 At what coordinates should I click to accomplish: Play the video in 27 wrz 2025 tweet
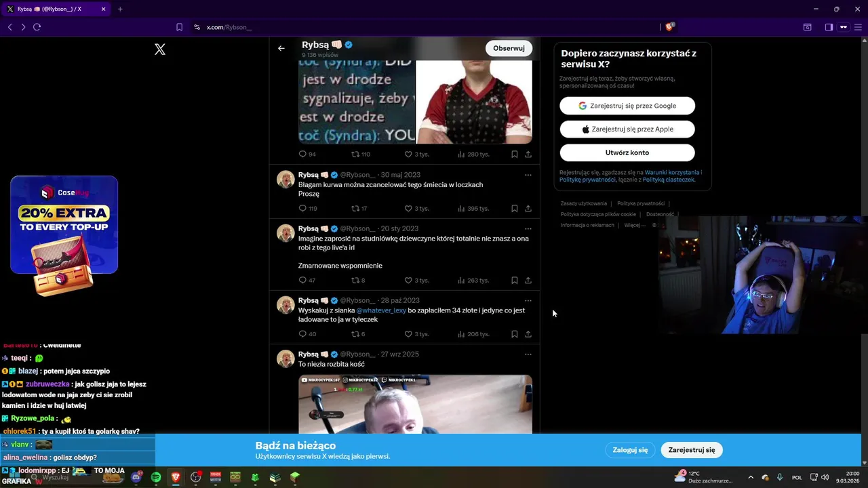(416, 405)
